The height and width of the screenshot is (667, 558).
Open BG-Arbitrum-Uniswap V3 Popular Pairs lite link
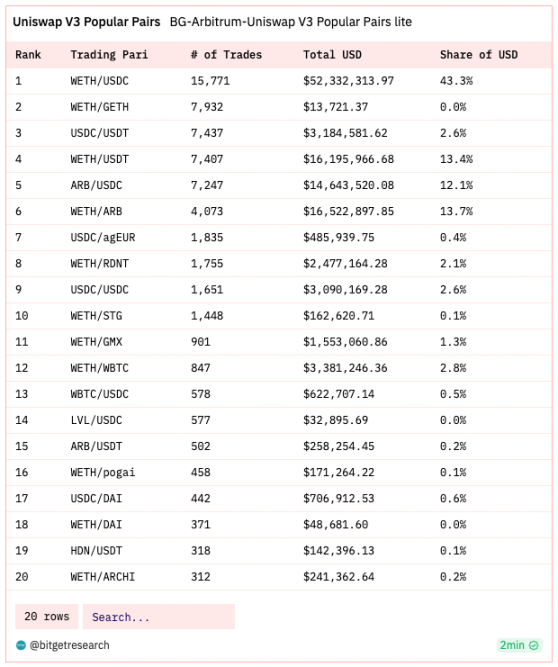pos(291,22)
